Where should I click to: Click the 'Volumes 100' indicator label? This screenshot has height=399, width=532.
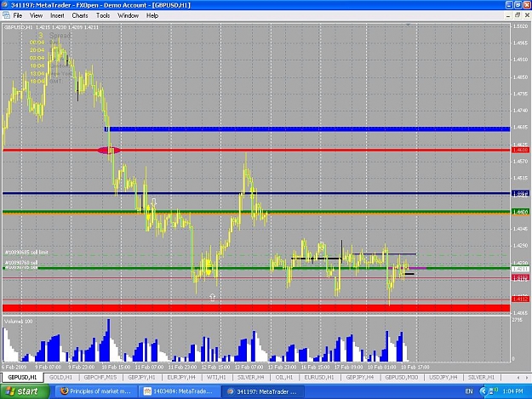19,321
